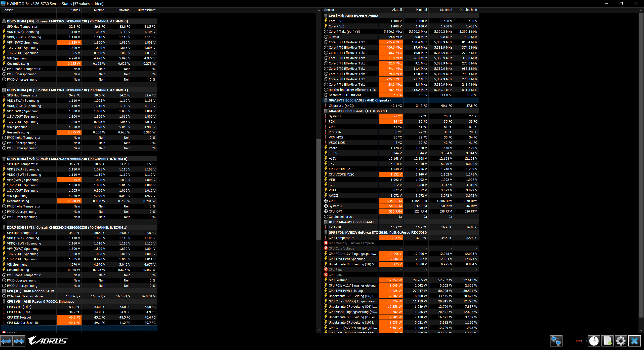Click the AORUS logo
644x350 pixels.
tap(48, 341)
